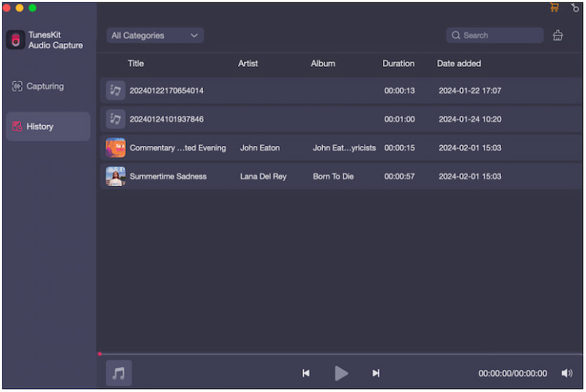Viewport: 586px width, 392px height.
Task: Sort by the Artist column header
Action: (248, 64)
